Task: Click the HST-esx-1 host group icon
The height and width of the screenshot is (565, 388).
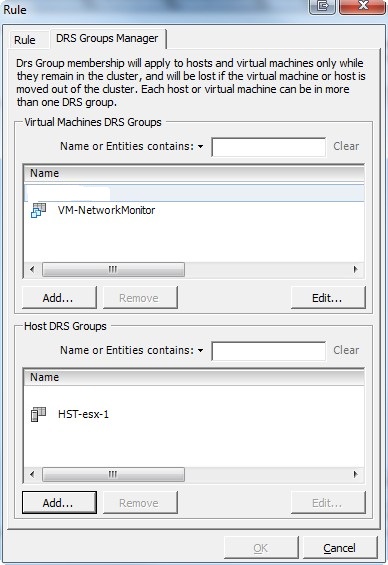Action: click(39, 414)
